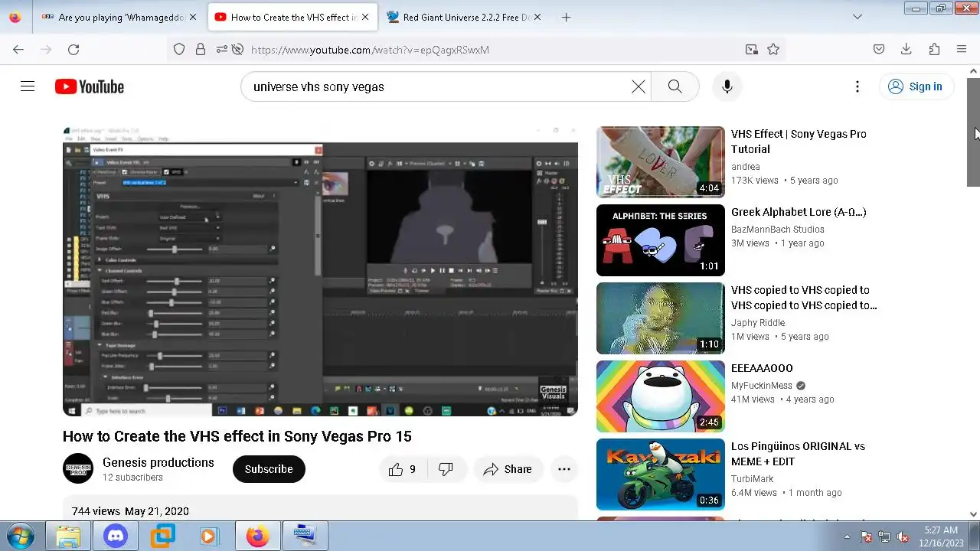Show hidden system tray icons arrow

pyautogui.click(x=847, y=536)
